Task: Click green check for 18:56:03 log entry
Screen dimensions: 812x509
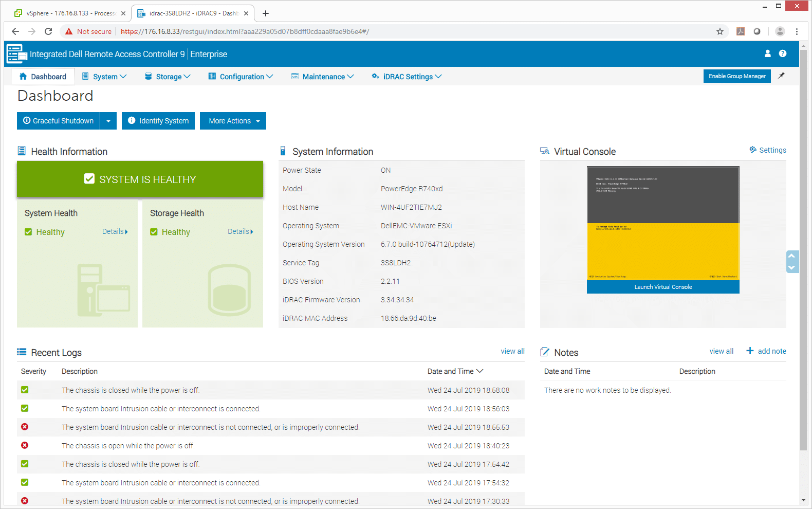Action: point(25,408)
